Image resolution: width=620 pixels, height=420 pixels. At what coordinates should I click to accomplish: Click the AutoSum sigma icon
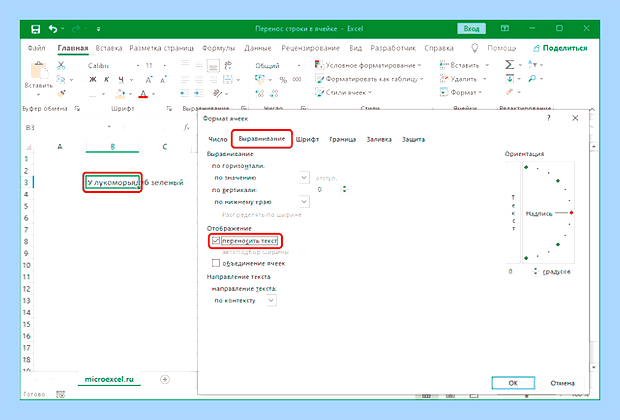(x=510, y=64)
